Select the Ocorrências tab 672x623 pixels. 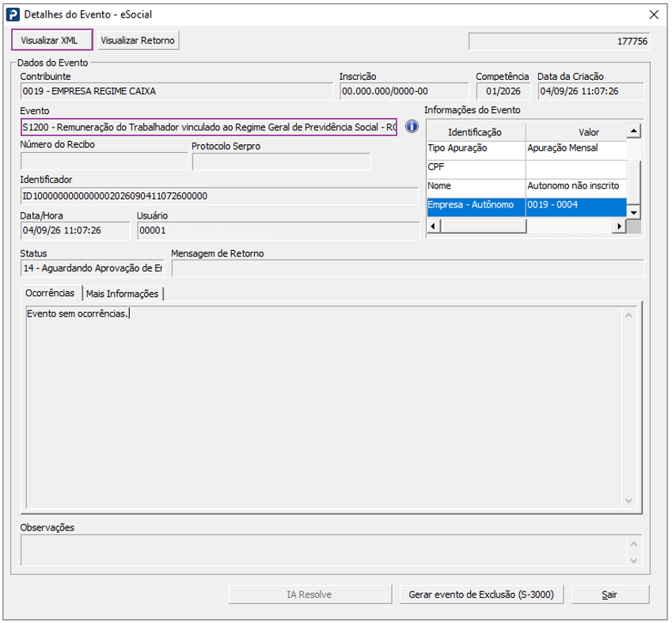(x=50, y=293)
